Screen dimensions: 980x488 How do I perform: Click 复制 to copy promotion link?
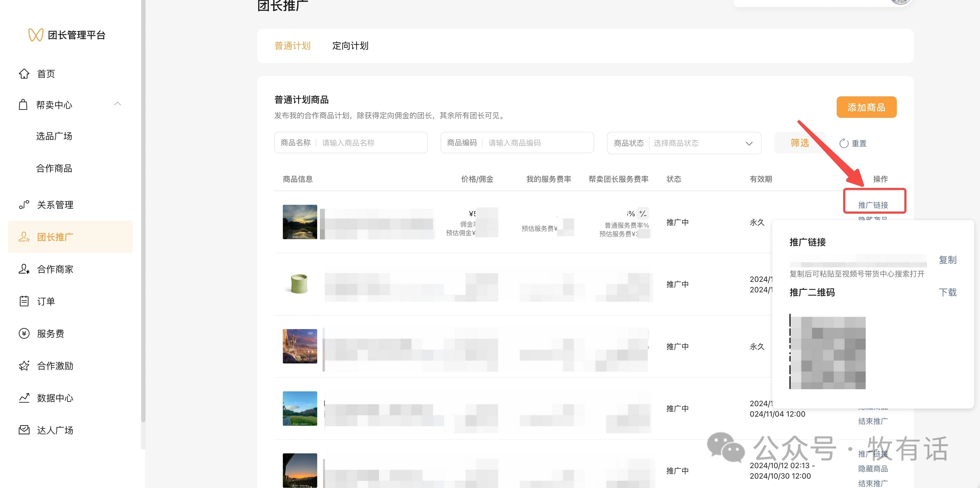point(947,260)
